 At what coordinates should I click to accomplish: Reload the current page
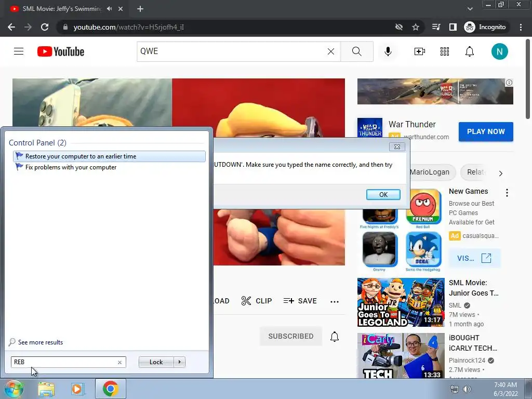tap(45, 27)
